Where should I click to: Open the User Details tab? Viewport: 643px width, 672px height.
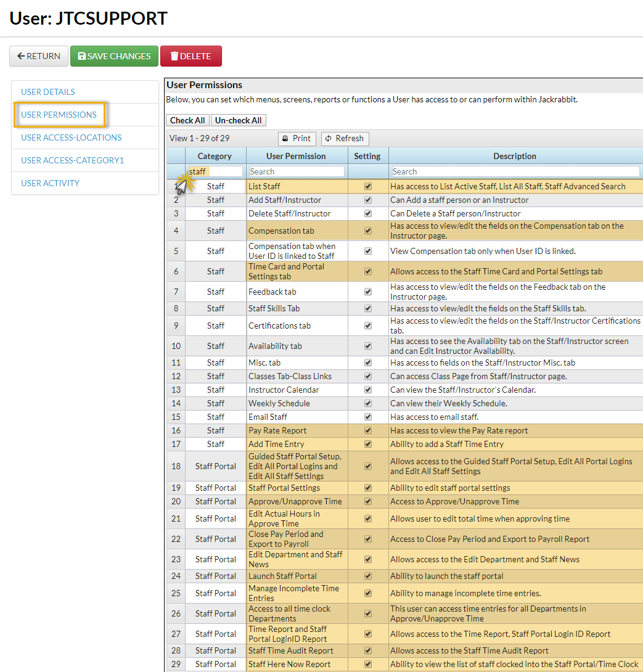coord(48,92)
